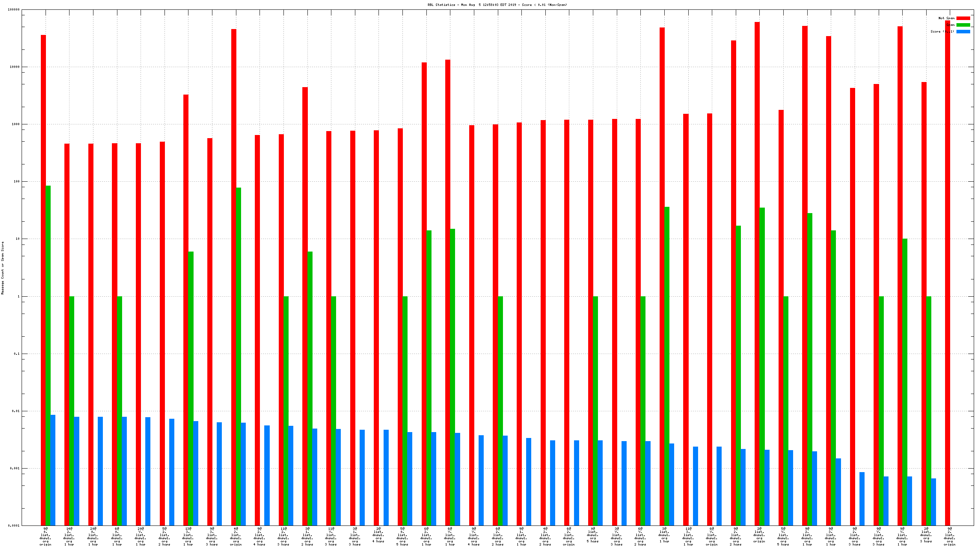Click the 0.01 y-axis tick label
Image resolution: width=980 pixels, height=551 pixels.
click(x=16, y=411)
